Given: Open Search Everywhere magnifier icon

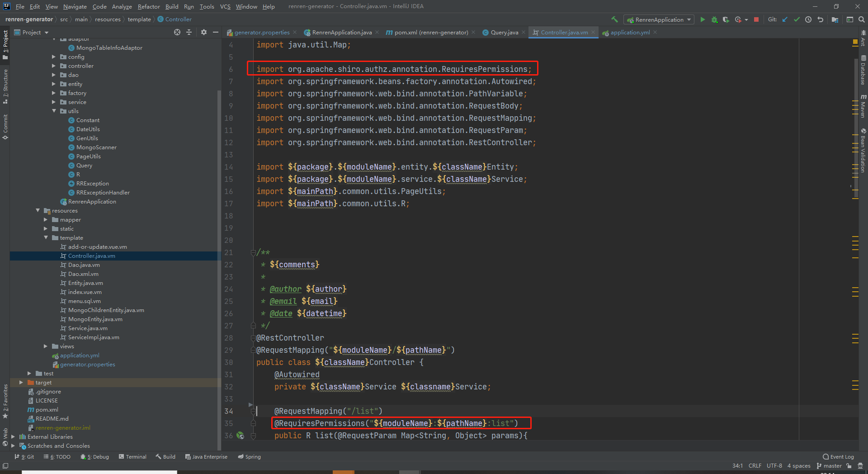Looking at the screenshot, I should pos(862,19).
